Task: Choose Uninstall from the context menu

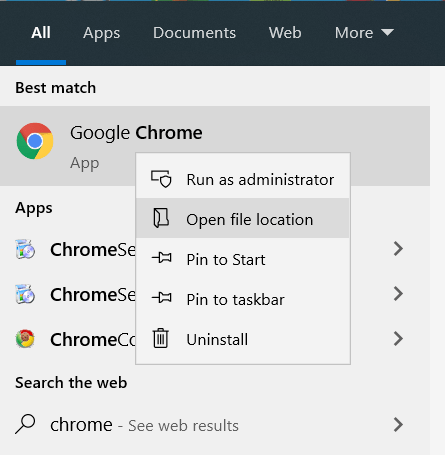Action: point(243,339)
